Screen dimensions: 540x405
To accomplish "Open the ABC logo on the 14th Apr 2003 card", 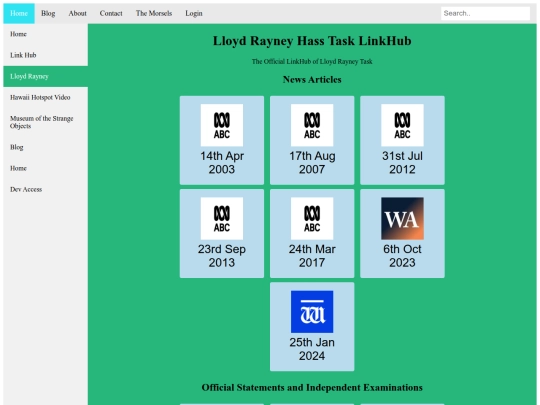I will pos(222,125).
